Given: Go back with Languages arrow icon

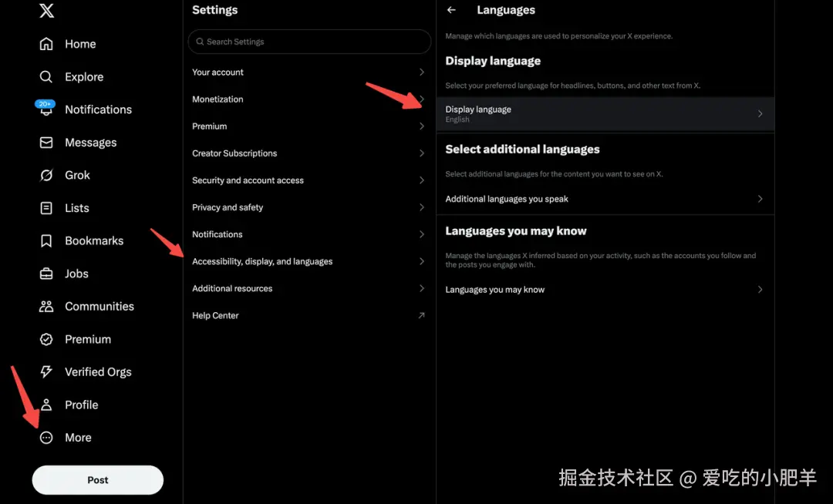Looking at the screenshot, I should point(451,10).
